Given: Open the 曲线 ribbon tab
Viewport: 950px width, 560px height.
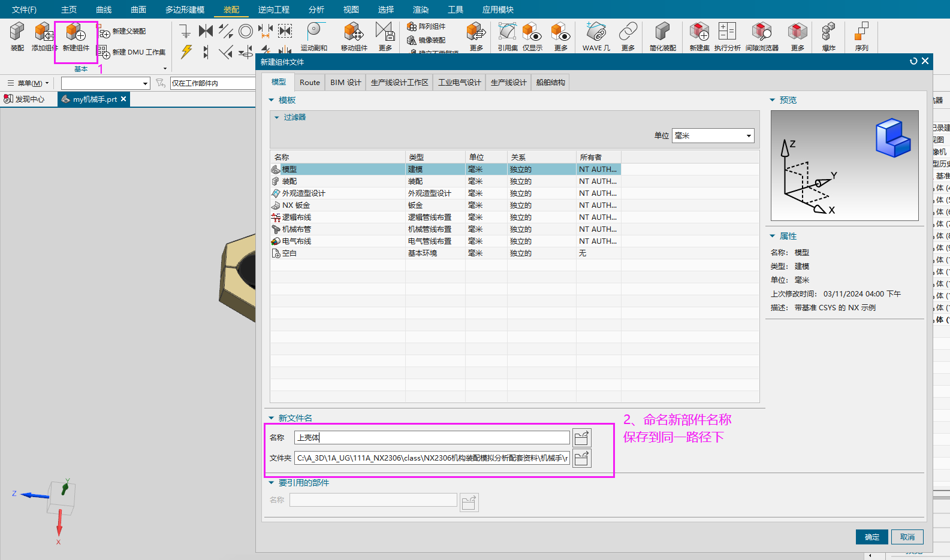Looking at the screenshot, I should click(x=104, y=10).
